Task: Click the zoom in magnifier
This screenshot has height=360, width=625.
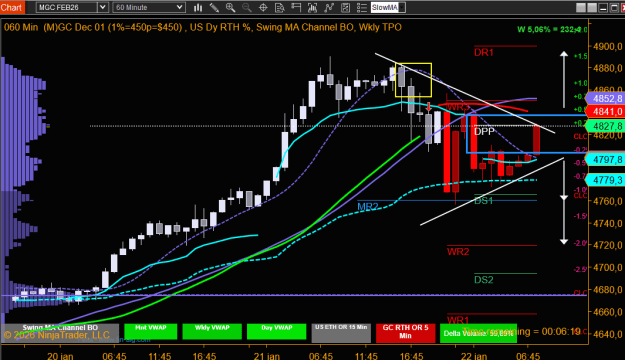Action: coord(230,7)
